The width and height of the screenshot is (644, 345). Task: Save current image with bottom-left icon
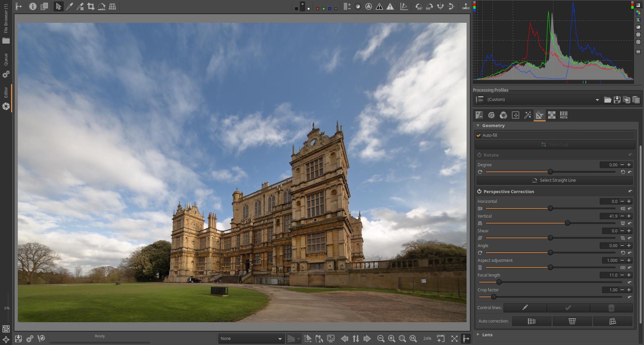pyautogui.click(x=18, y=339)
